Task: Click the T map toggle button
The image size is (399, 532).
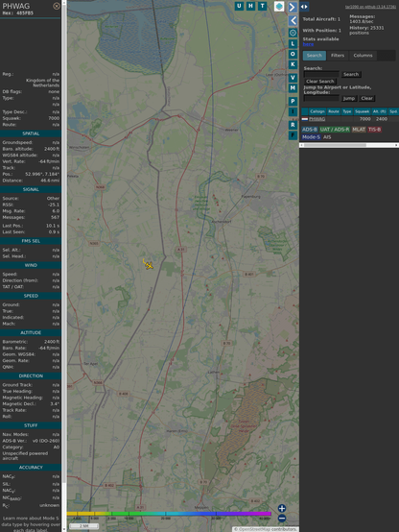Action: pos(262,6)
